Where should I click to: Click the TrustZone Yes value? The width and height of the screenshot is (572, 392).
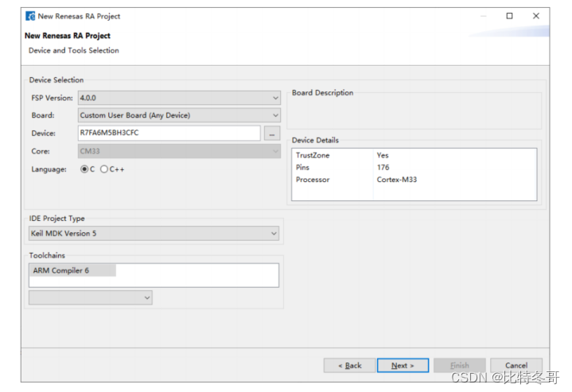(383, 155)
